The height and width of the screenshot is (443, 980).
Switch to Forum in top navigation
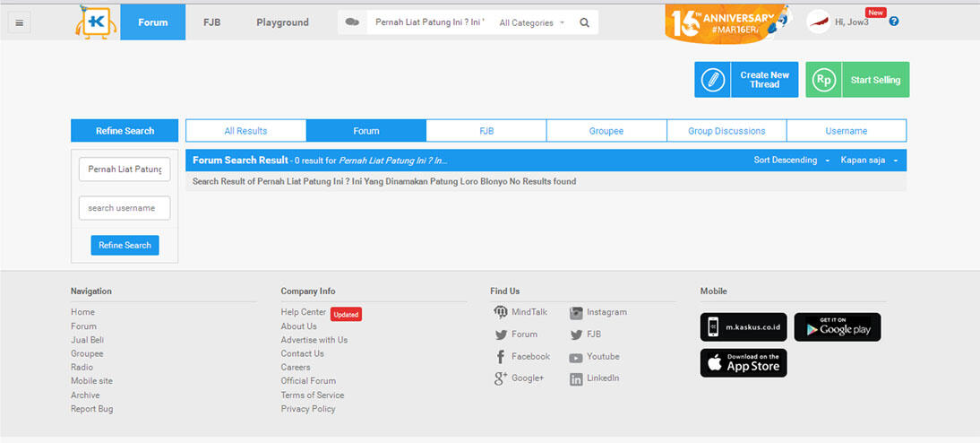coord(153,22)
